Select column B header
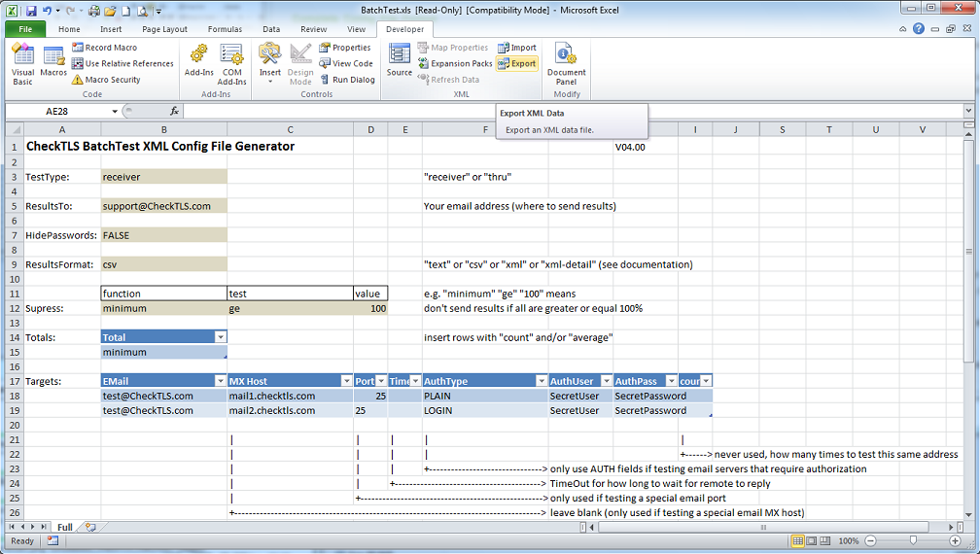980x554 pixels. click(x=163, y=130)
